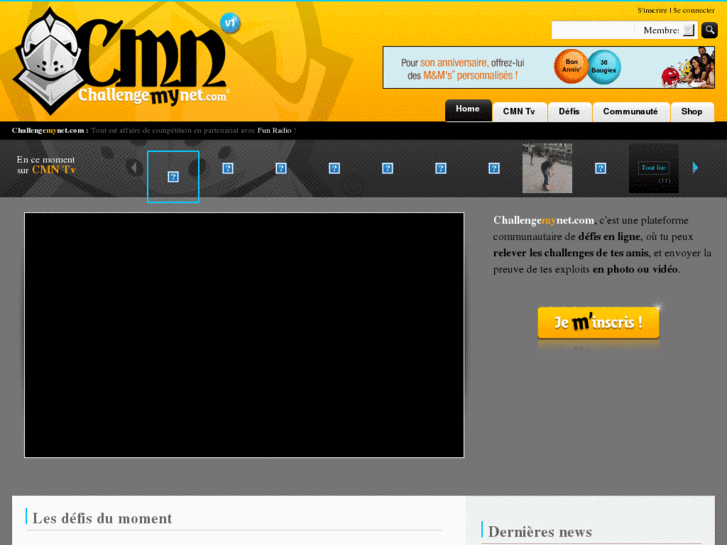Viewport: 727px width, 545px height.
Task: Open the CMN Tv tab
Action: coord(519,111)
